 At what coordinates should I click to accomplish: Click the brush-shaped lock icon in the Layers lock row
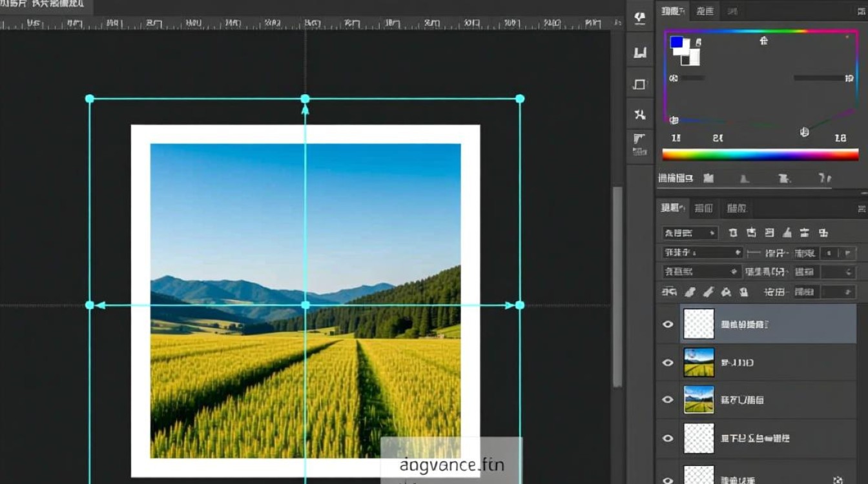tap(708, 292)
